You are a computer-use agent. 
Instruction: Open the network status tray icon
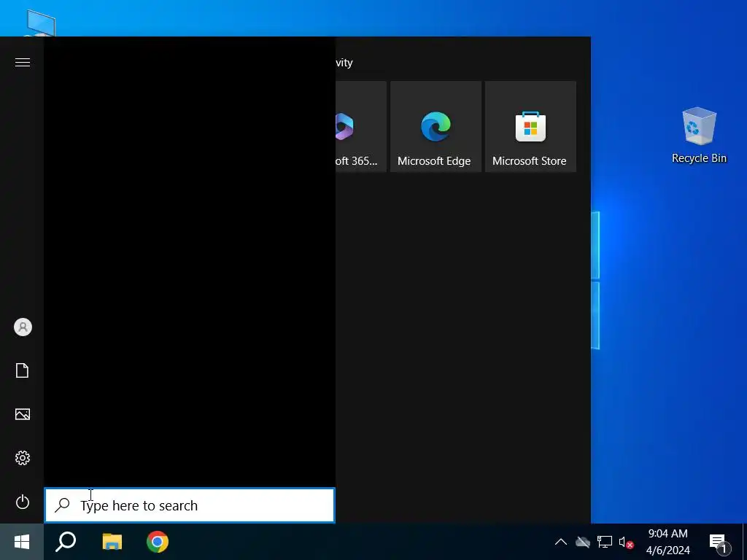pyautogui.click(x=604, y=542)
